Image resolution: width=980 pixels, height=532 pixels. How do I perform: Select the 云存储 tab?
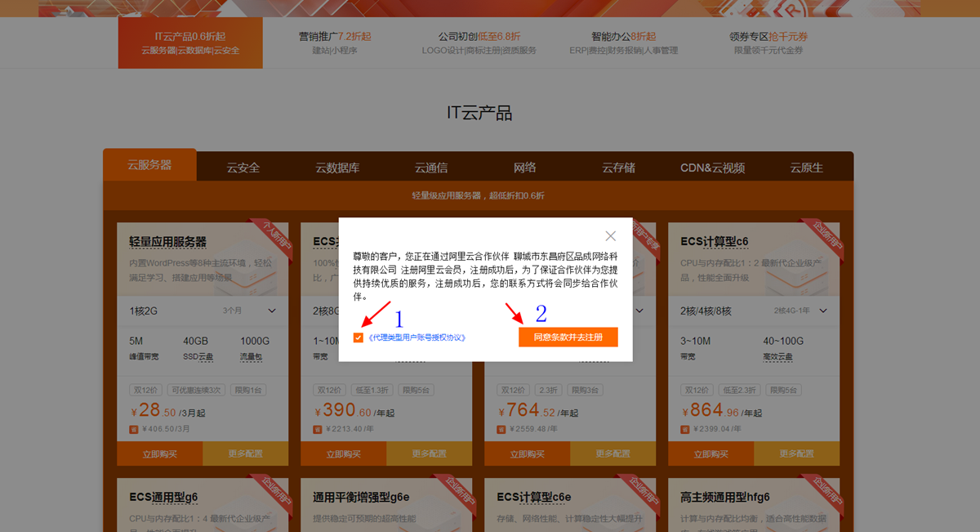619,168
